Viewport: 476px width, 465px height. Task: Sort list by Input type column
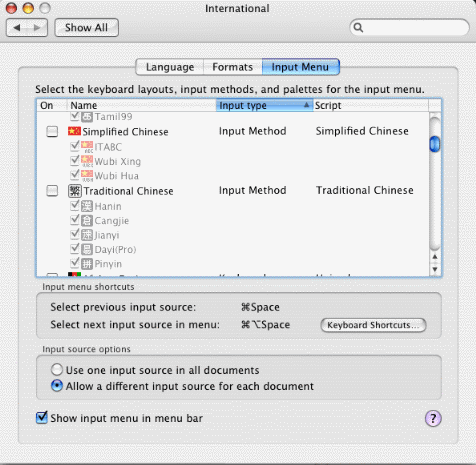click(x=265, y=105)
